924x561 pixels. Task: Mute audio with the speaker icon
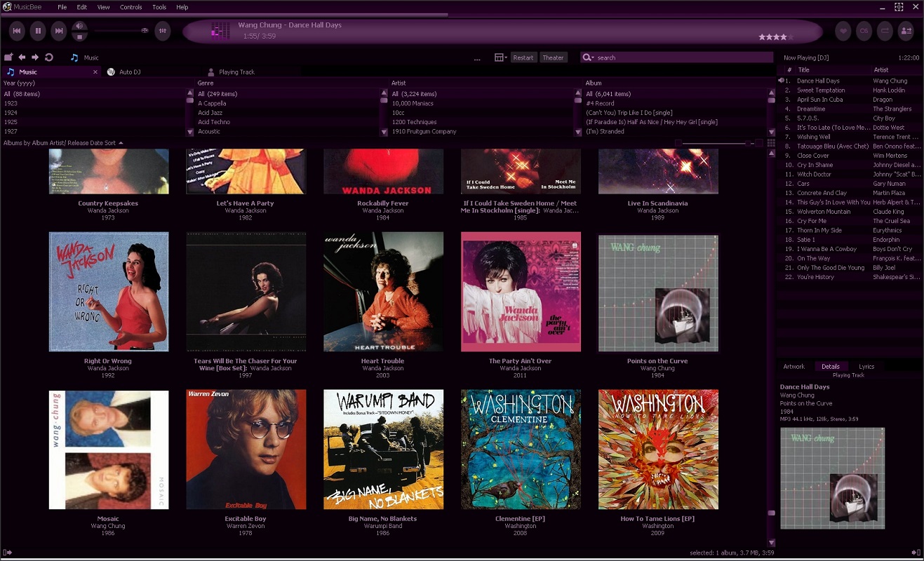click(x=79, y=26)
